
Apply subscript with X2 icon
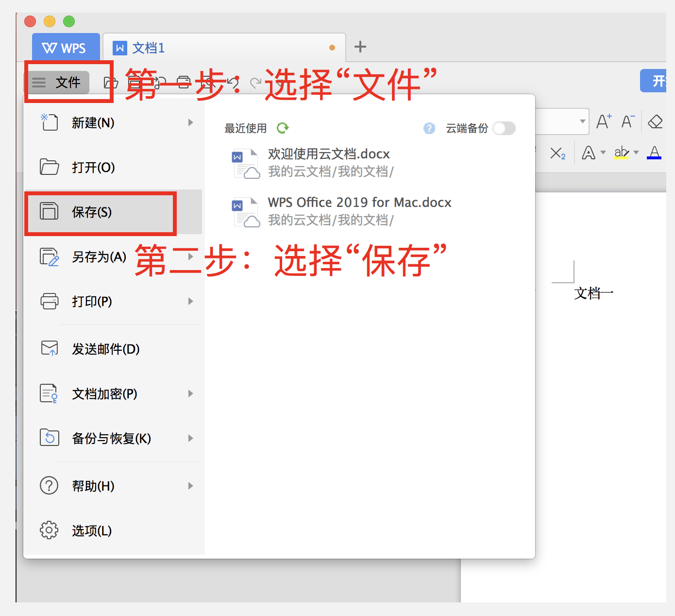coord(557,154)
